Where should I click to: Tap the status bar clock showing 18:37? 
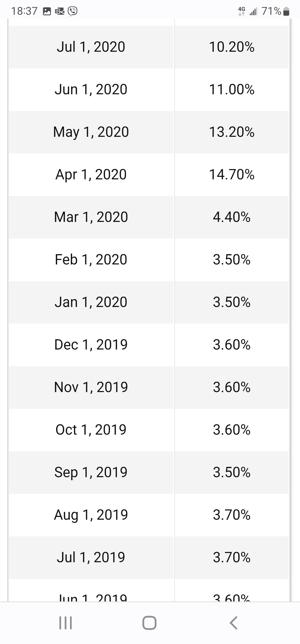(24, 11)
